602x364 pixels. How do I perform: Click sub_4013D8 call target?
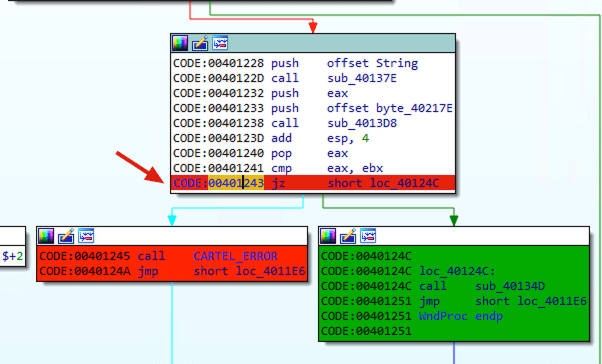coord(362,123)
